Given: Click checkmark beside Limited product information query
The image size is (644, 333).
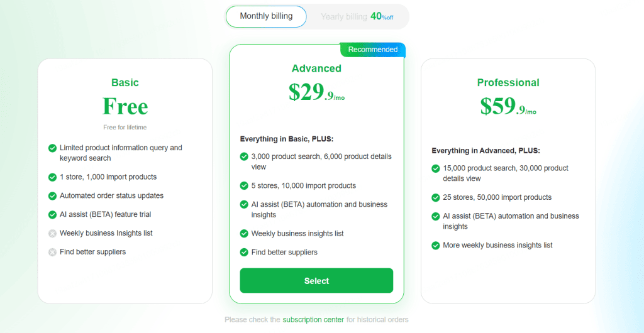Looking at the screenshot, I should [52, 148].
